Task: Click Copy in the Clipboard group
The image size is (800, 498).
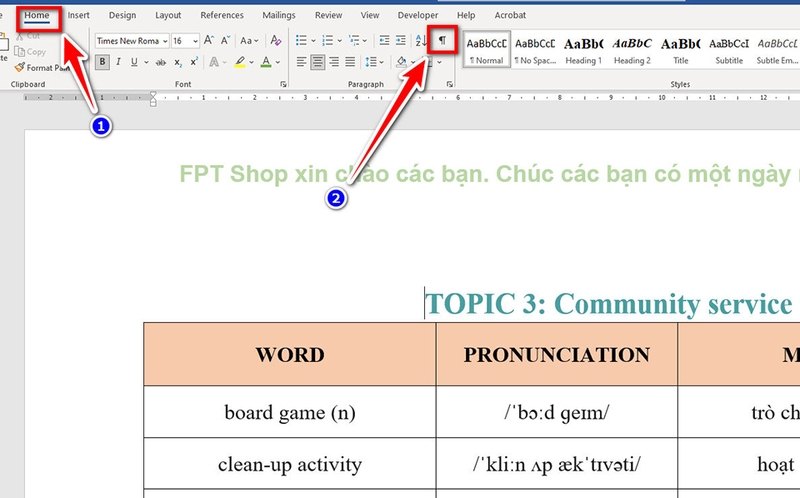Action: tap(30, 52)
